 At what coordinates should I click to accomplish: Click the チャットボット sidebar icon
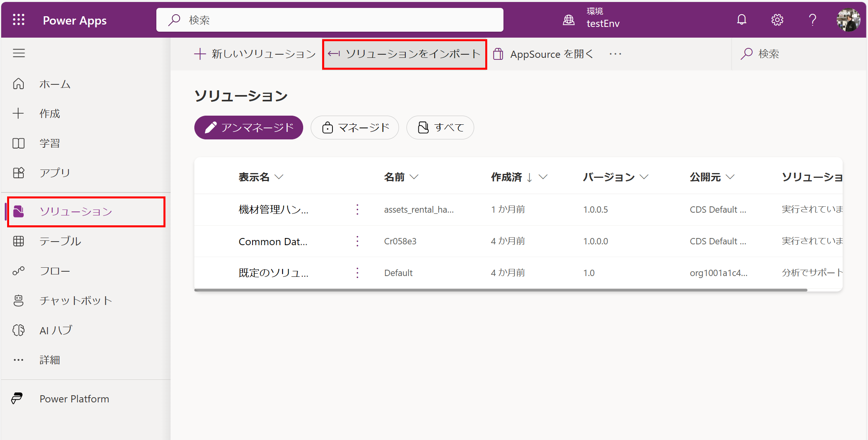[x=19, y=301]
